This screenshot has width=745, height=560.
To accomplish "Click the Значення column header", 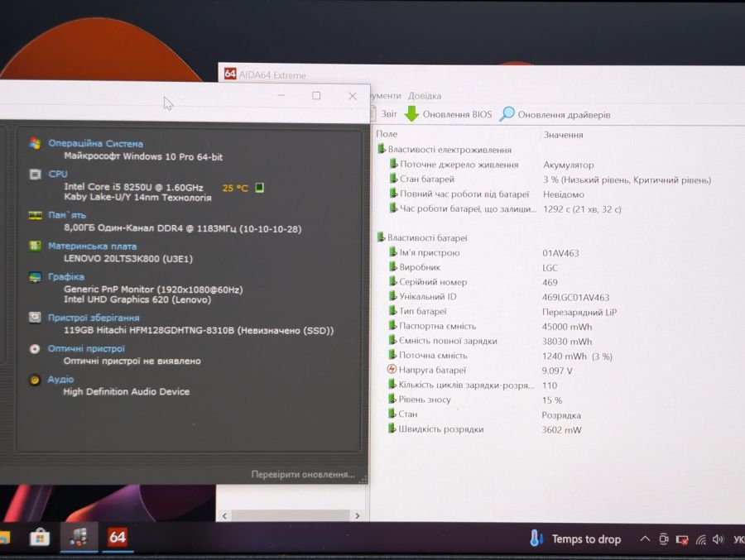I will pos(564,135).
